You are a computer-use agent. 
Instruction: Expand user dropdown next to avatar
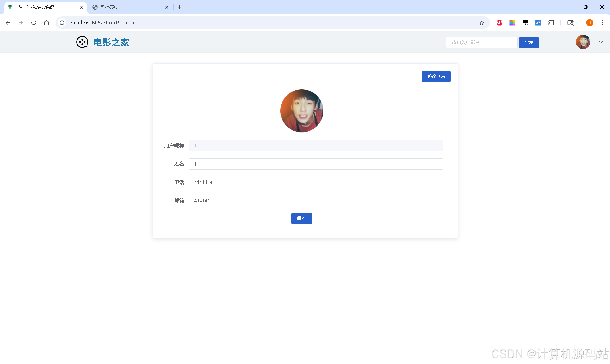601,42
